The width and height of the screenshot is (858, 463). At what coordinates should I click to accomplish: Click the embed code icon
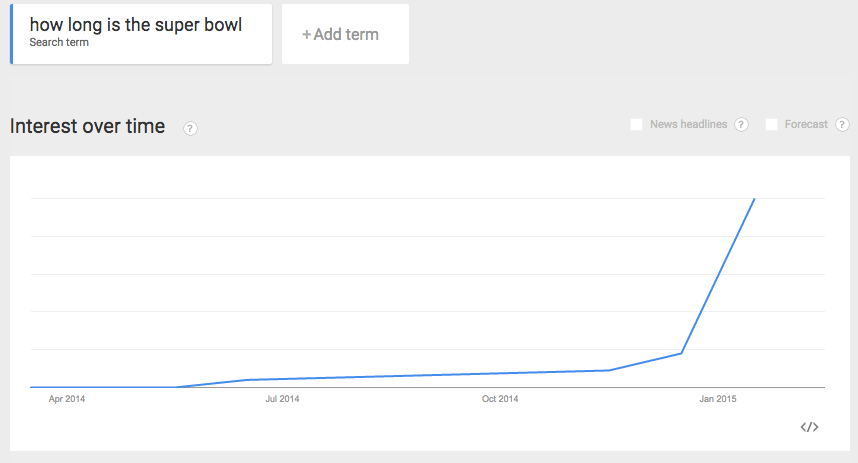coord(810,427)
